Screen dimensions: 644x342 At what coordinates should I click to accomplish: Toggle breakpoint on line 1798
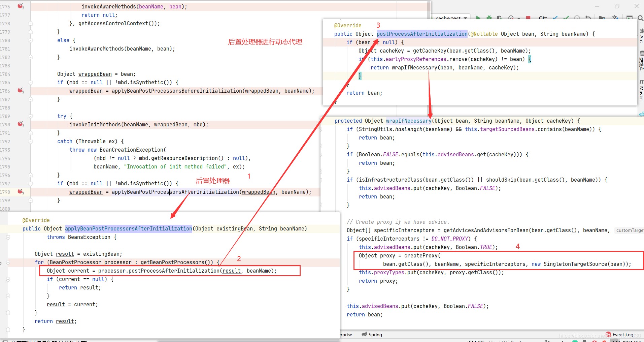[x=21, y=191]
